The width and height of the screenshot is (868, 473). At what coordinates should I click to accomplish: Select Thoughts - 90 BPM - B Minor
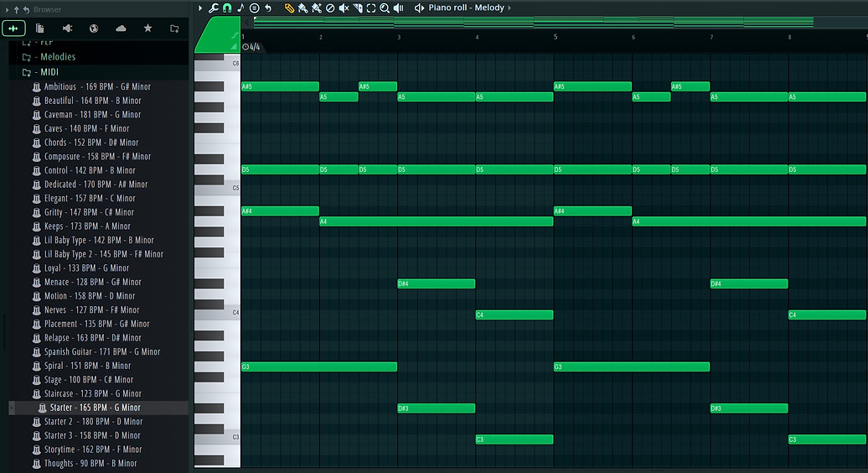[x=90, y=464]
